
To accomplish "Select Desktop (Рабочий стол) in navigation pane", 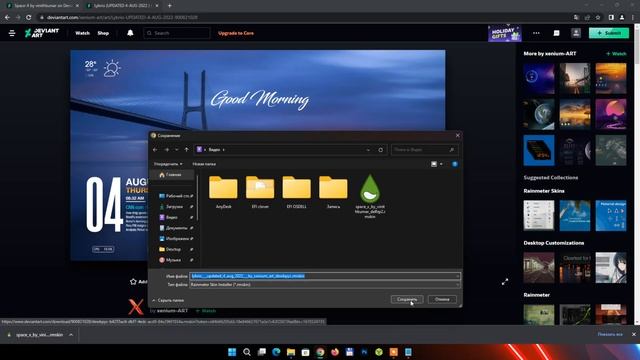I will pyautogui.click(x=175, y=196).
